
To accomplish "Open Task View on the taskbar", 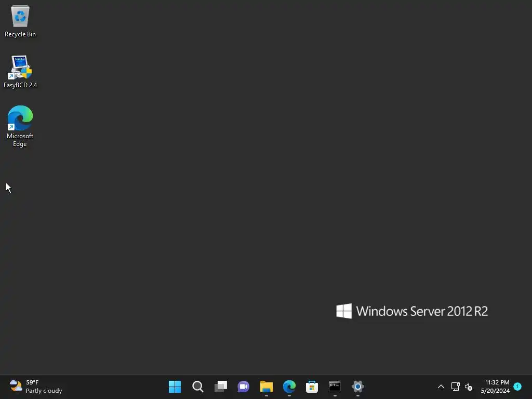I will [220, 387].
